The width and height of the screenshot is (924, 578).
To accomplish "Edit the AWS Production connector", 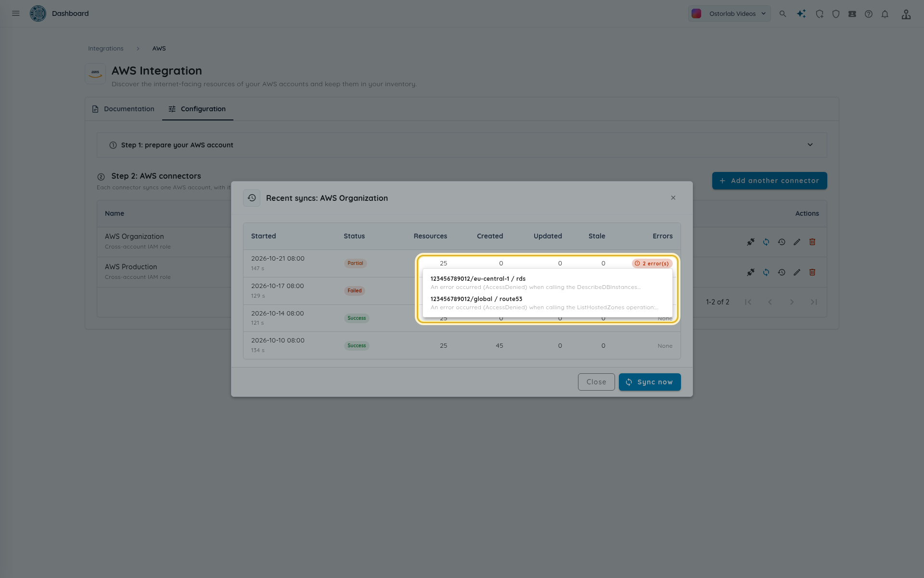I will tap(797, 272).
